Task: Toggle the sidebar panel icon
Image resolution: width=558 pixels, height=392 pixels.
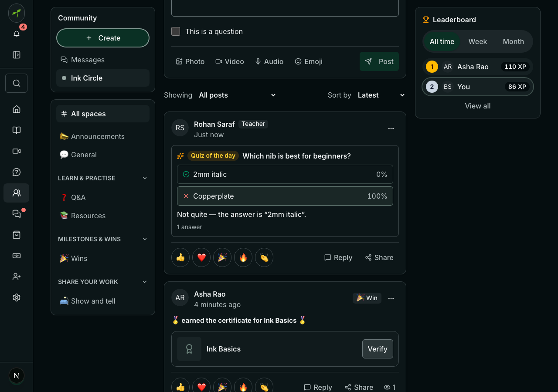Action: (x=17, y=55)
